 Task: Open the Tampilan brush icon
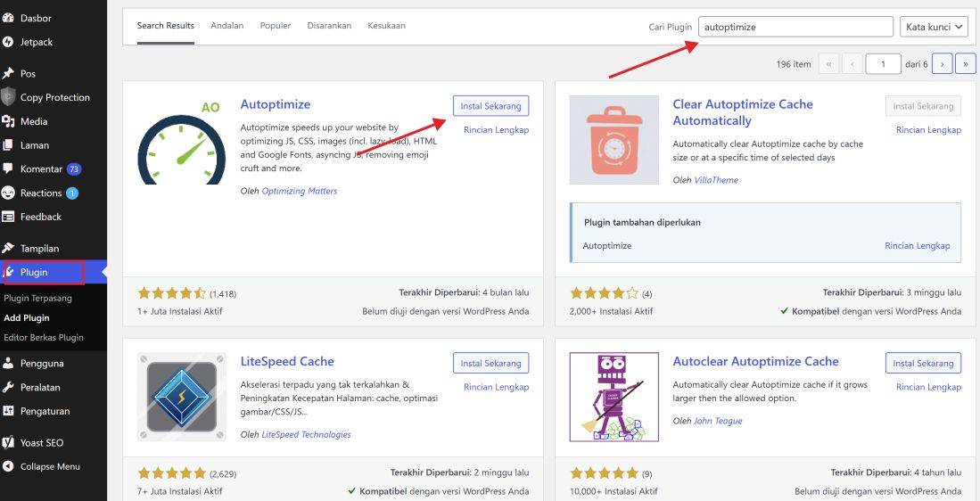pyautogui.click(x=8, y=248)
